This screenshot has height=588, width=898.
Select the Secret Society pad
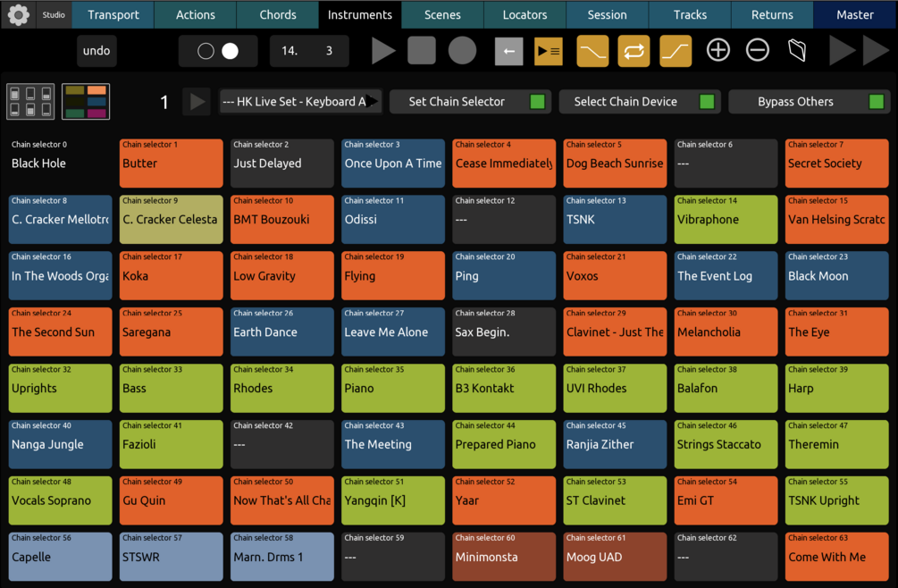click(836, 164)
